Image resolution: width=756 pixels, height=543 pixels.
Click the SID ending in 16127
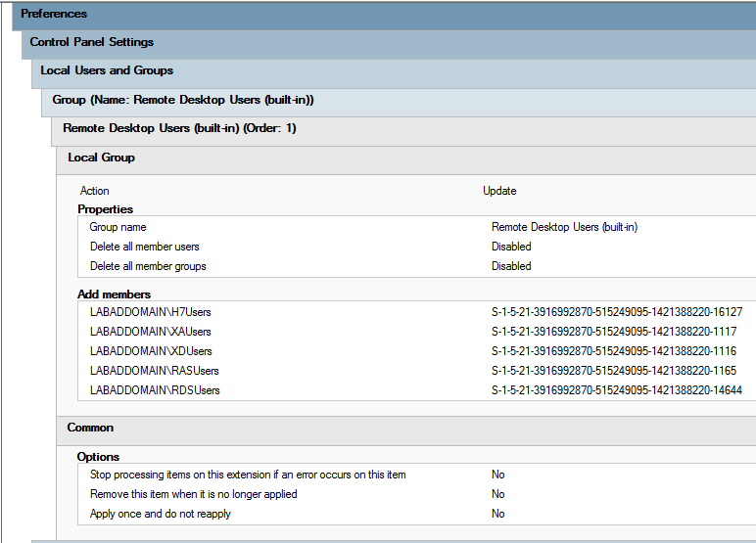coord(616,312)
